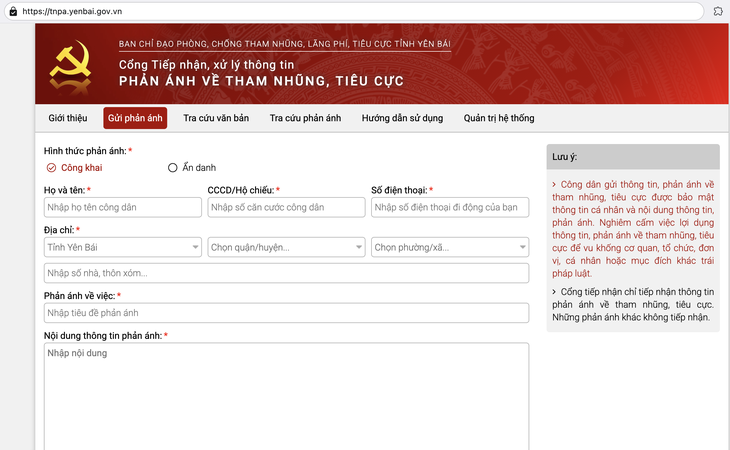Focus the 'Họ và tên' input field
The image size is (730, 450).
(122, 208)
